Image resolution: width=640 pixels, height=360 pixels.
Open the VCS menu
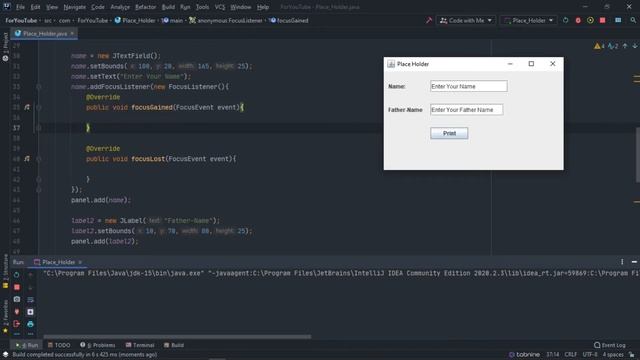tap(220, 7)
